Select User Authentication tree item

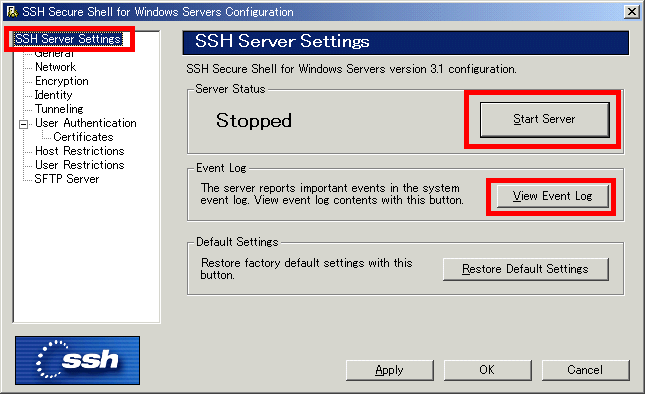click(x=86, y=123)
